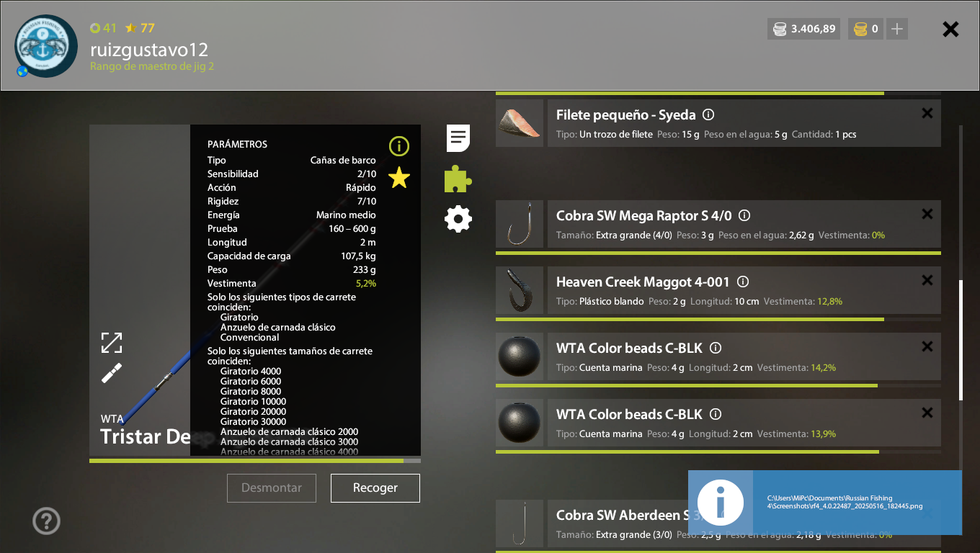Click the player avatar emblem
The image size is (980, 553).
coord(46,46)
